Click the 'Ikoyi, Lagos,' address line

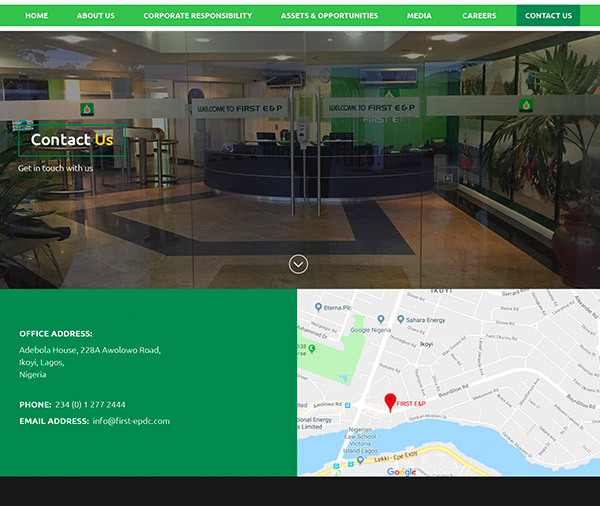pyautogui.click(x=42, y=362)
